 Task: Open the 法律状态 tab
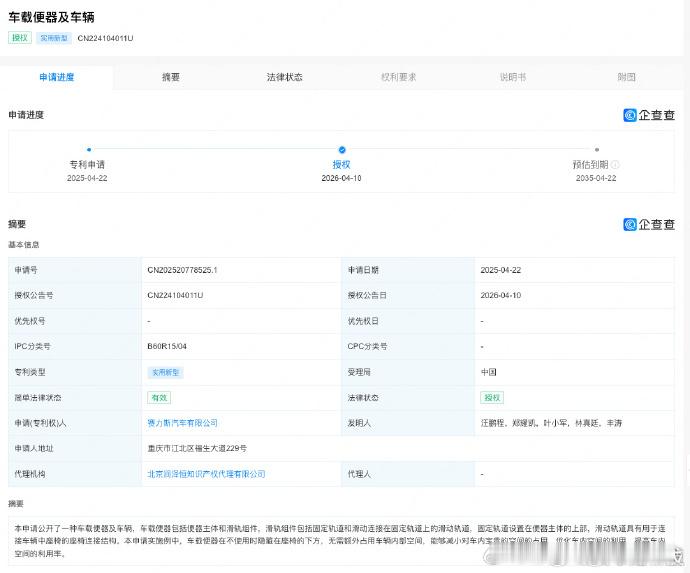coord(284,77)
